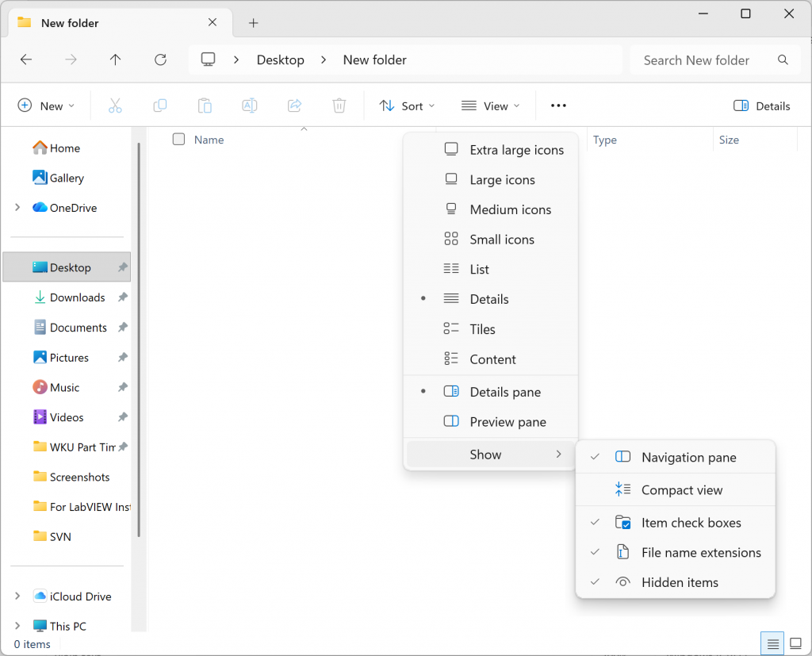Open the SVN folder in sidebar
The height and width of the screenshot is (656, 812).
click(52, 537)
